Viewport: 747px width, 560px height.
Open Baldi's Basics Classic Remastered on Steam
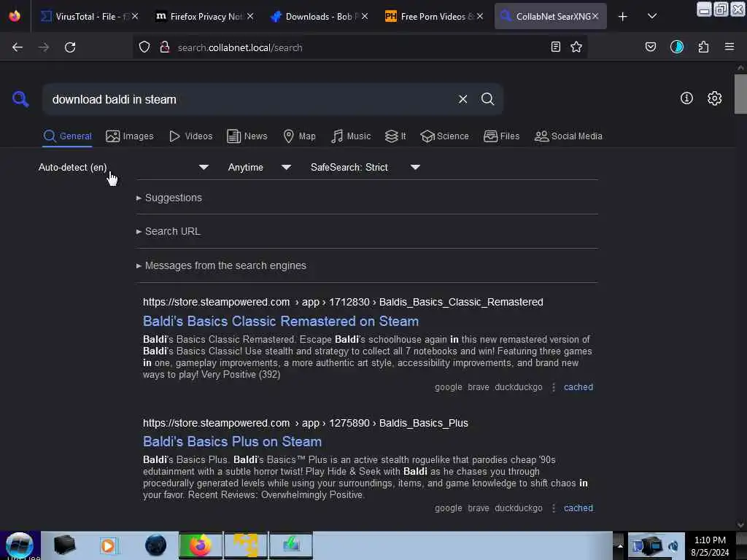tap(281, 321)
